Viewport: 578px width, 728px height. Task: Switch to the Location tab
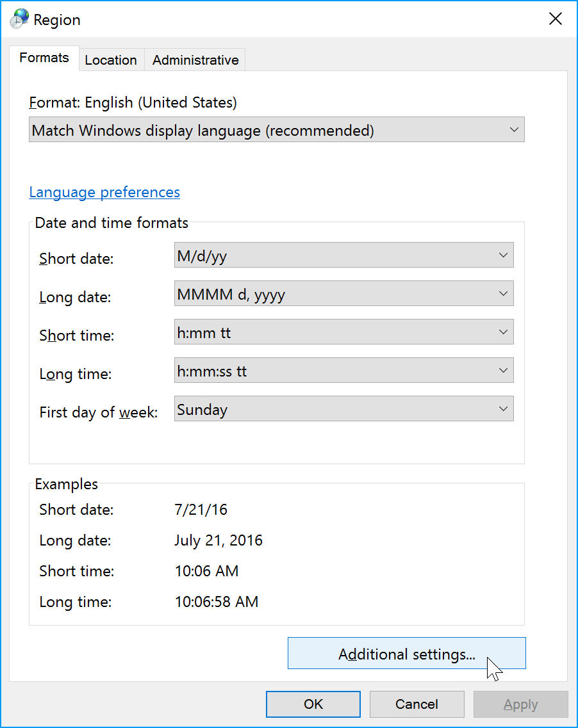click(x=111, y=60)
